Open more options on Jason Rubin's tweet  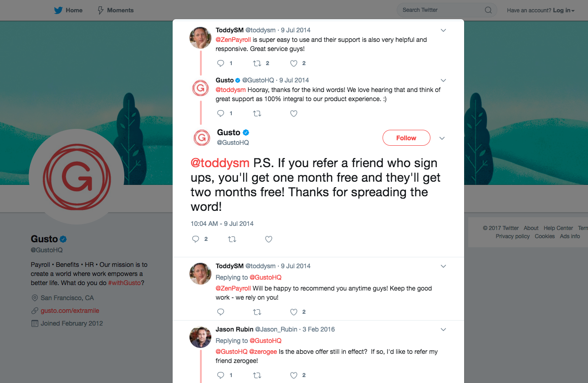[444, 329]
